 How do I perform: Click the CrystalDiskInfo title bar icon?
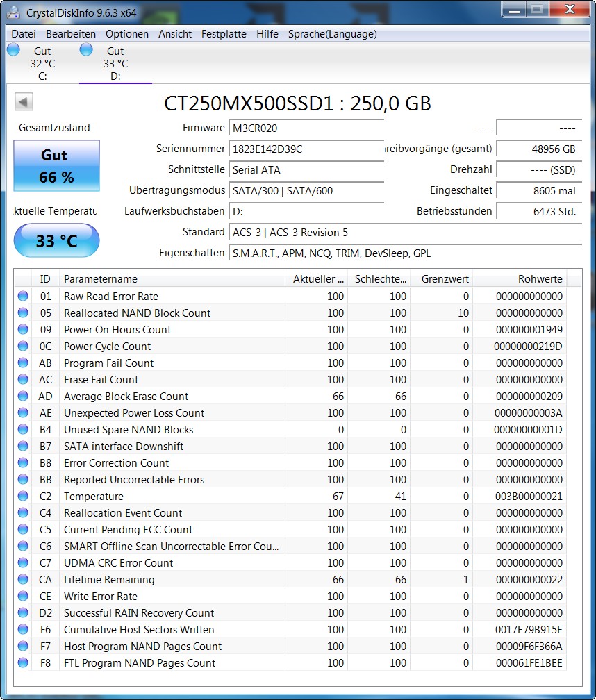[x=13, y=11]
